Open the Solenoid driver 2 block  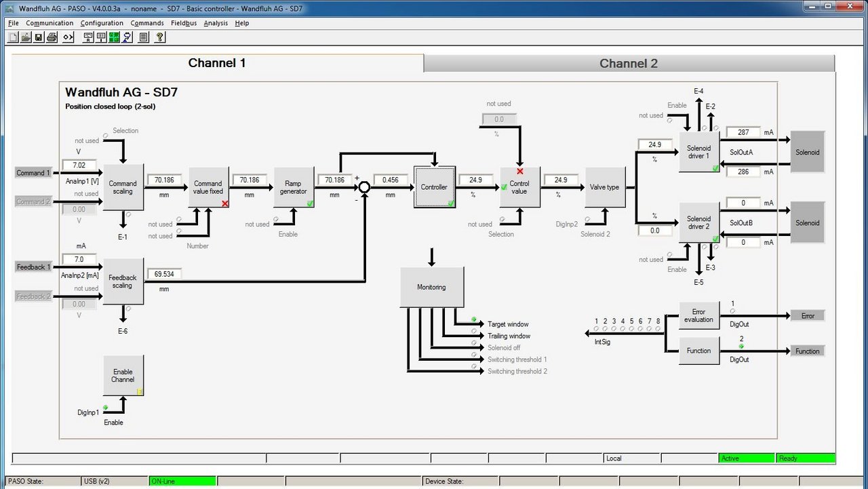pyautogui.click(x=699, y=222)
